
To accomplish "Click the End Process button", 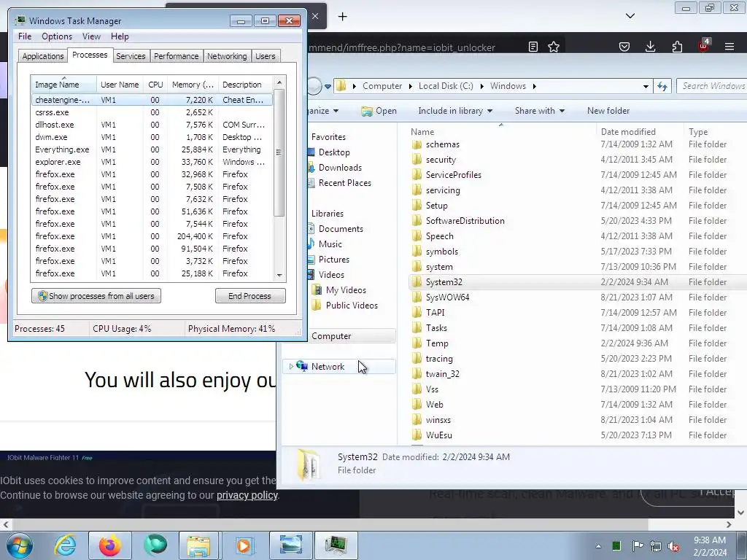I will tap(250, 296).
